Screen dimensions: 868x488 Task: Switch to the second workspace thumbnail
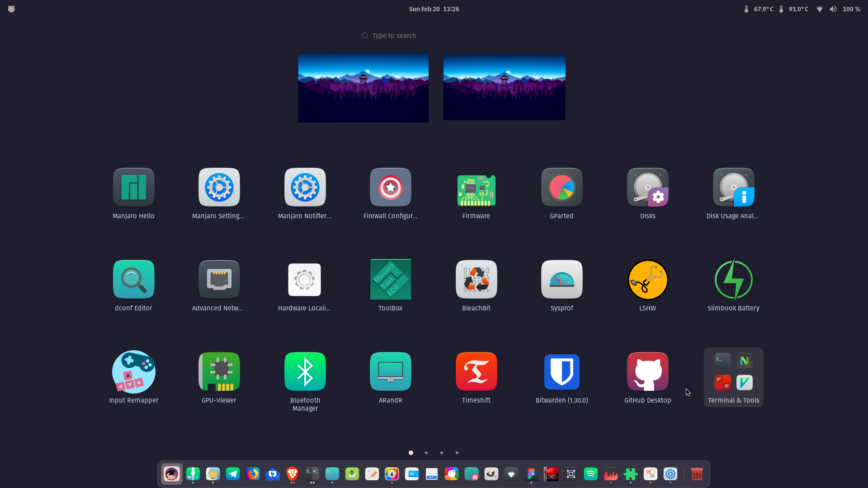[x=505, y=87]
